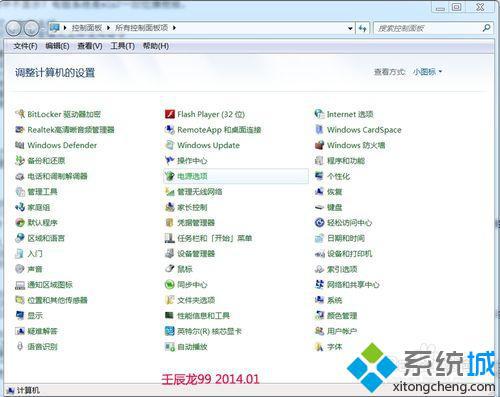Open 日期和时间 link
The width and height of the screenshot is (500, 397).
pos(346,238)
